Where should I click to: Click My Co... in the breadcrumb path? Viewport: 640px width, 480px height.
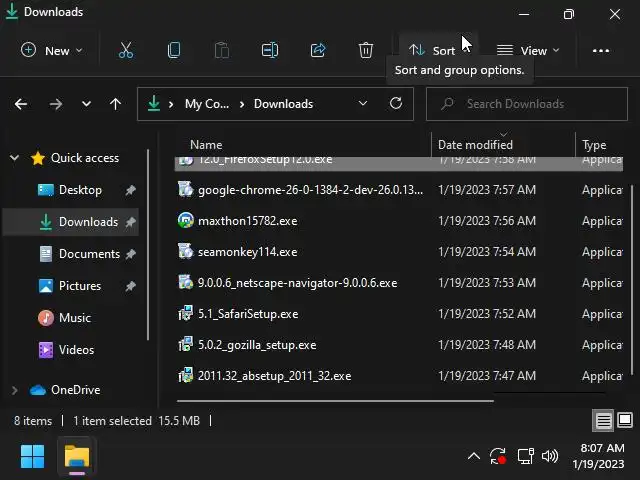pos(207,104)
